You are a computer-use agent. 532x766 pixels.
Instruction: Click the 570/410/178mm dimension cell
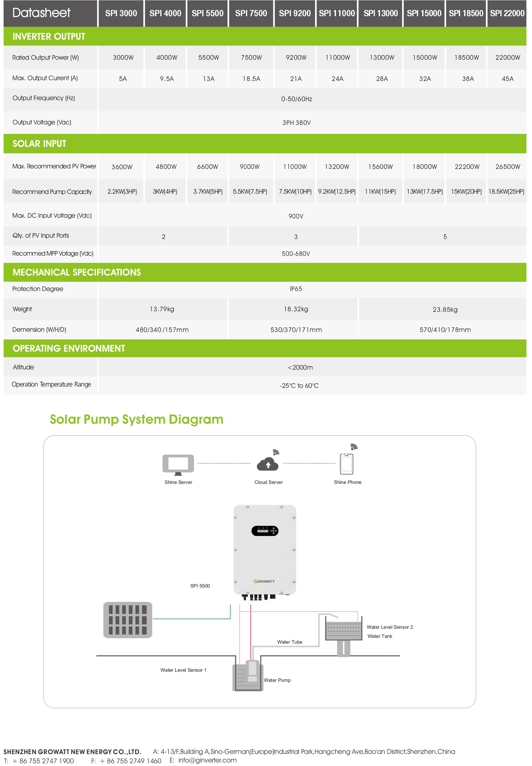click(445, 330)
